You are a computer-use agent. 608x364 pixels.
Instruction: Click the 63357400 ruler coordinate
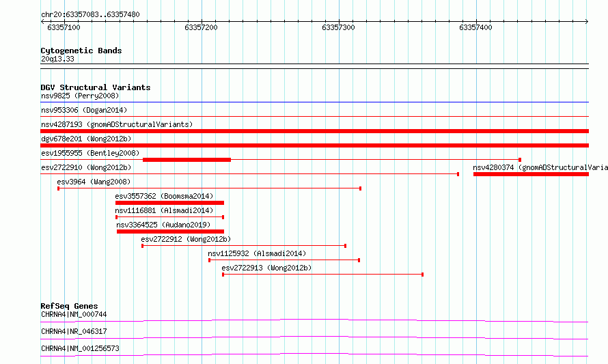point(475,27)
